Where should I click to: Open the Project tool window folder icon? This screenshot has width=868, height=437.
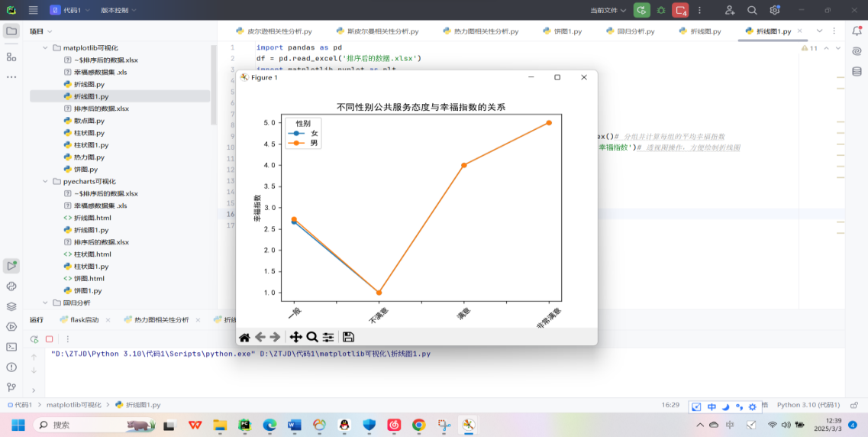[x=11, y=31]
